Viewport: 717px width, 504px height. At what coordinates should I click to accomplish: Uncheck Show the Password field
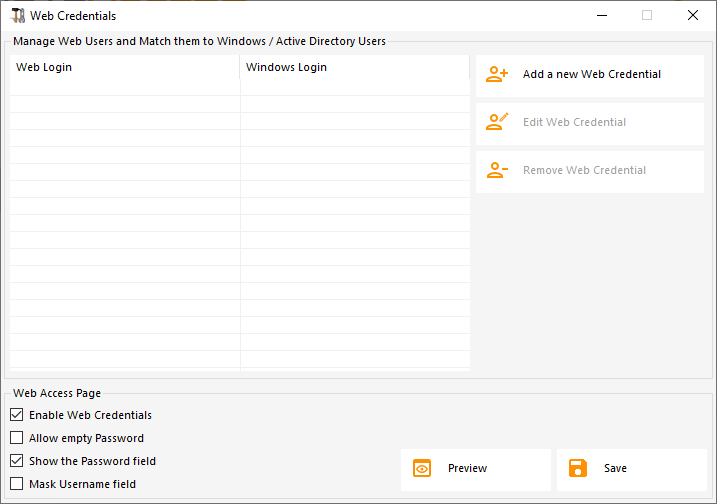pos(16,461)
